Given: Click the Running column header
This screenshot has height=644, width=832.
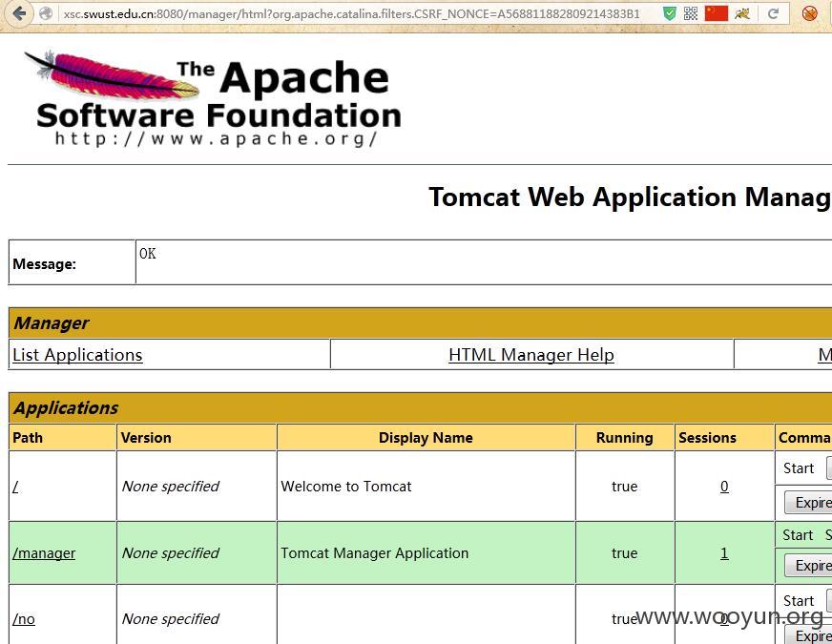Looking at the screenshot, I should [625, 438].
